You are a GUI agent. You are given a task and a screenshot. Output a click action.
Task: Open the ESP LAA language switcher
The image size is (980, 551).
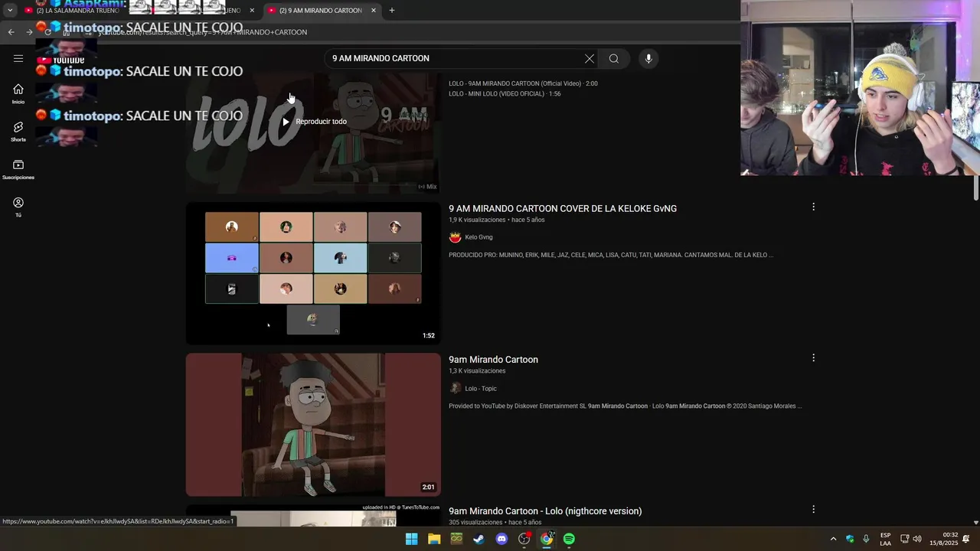coord(885,539)
